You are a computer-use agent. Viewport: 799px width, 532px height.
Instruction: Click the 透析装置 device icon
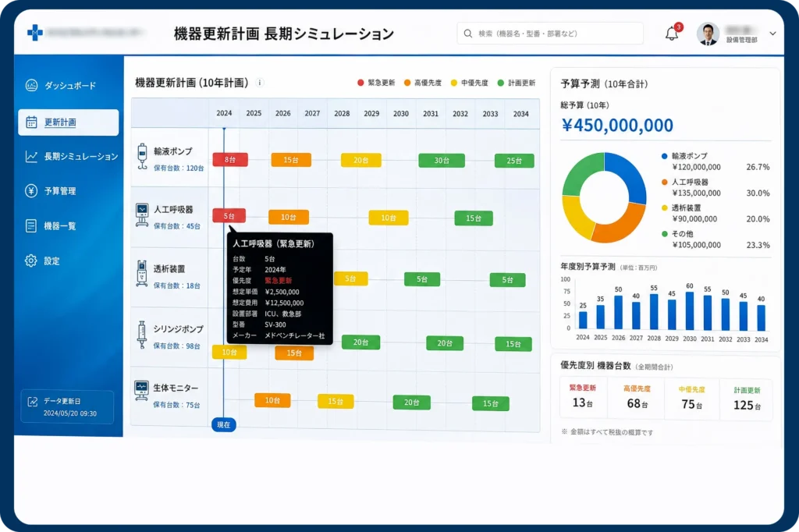[142, 274]
